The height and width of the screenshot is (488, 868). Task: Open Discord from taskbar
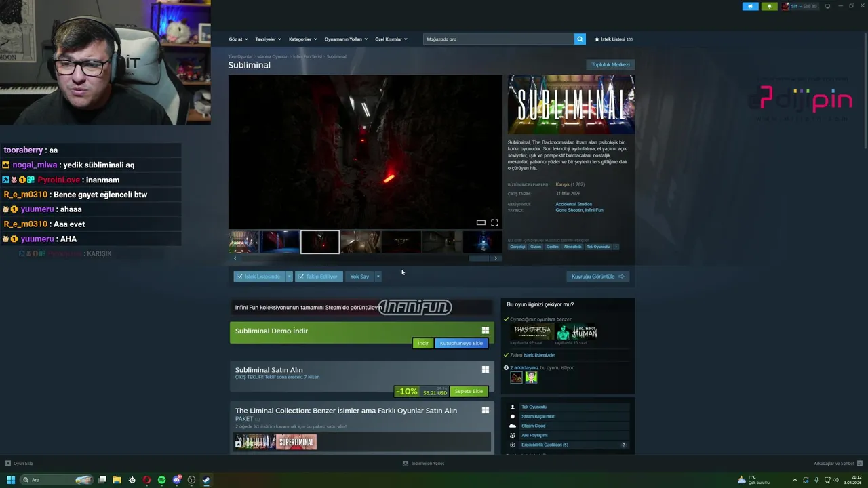tap(176, 480)
